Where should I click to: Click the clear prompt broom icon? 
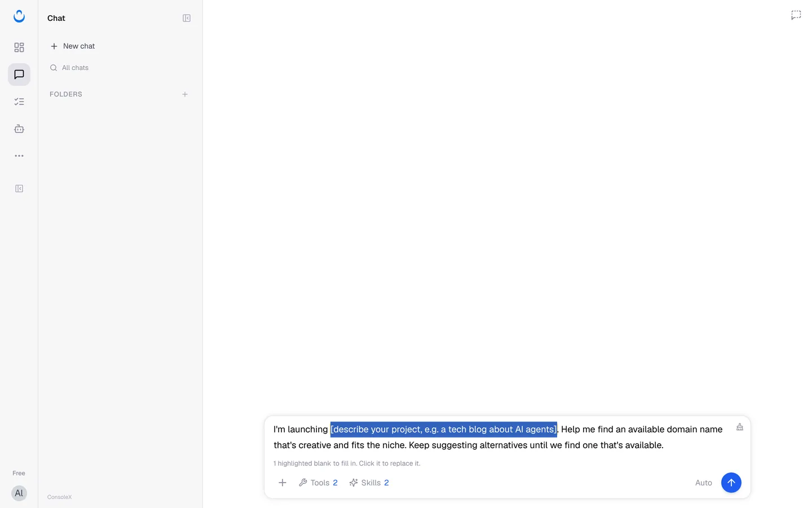pyautogui.click(x=740, y=427)
